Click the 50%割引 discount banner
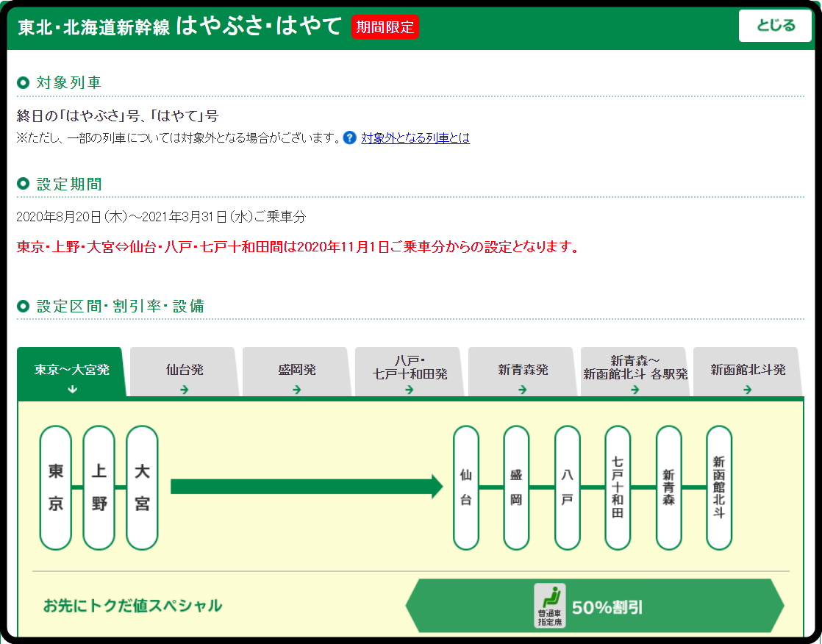 [595, 606]
